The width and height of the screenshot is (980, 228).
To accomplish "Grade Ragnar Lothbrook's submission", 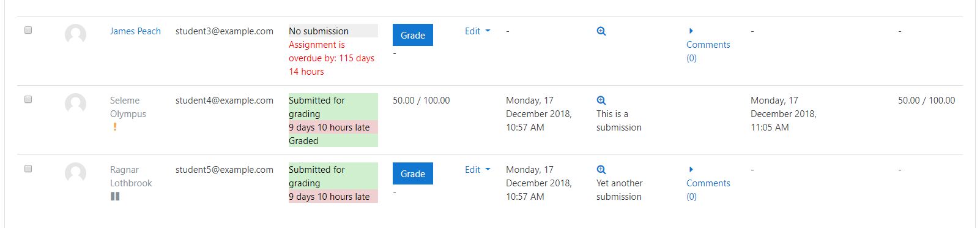I will tap(413, 173).
